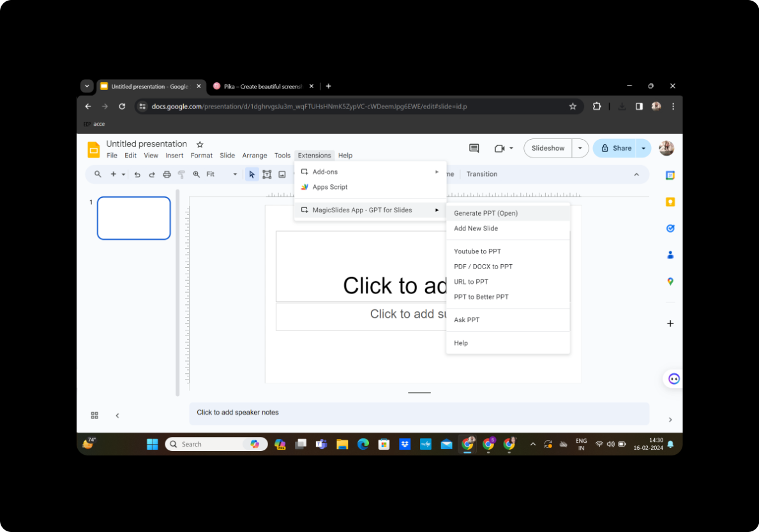
Task: Redo the last action
Action: click(152, 175)
